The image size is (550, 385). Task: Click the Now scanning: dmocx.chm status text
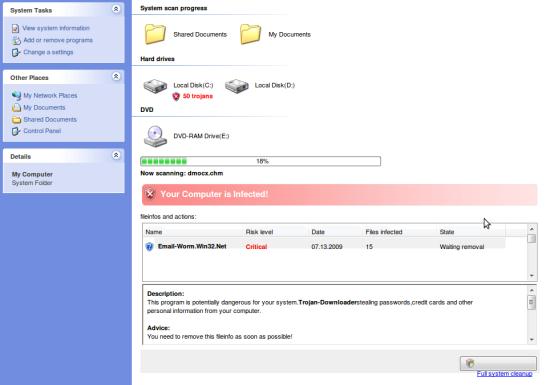pyautogui.click(x=182, y=173)
